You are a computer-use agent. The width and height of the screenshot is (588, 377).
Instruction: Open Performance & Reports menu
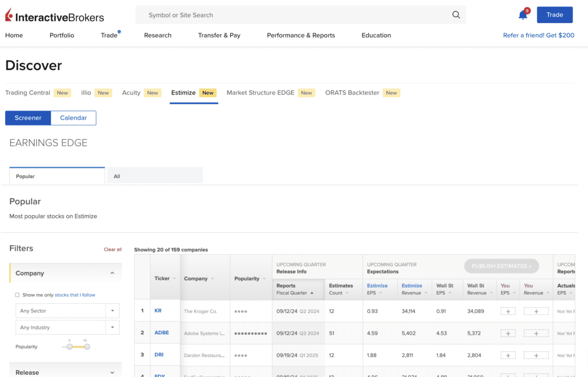point(301,35)
